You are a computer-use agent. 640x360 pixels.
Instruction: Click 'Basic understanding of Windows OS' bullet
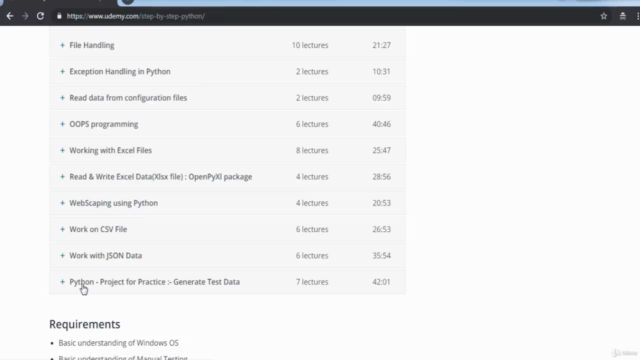pyautogui.click(x=118, y=343)
